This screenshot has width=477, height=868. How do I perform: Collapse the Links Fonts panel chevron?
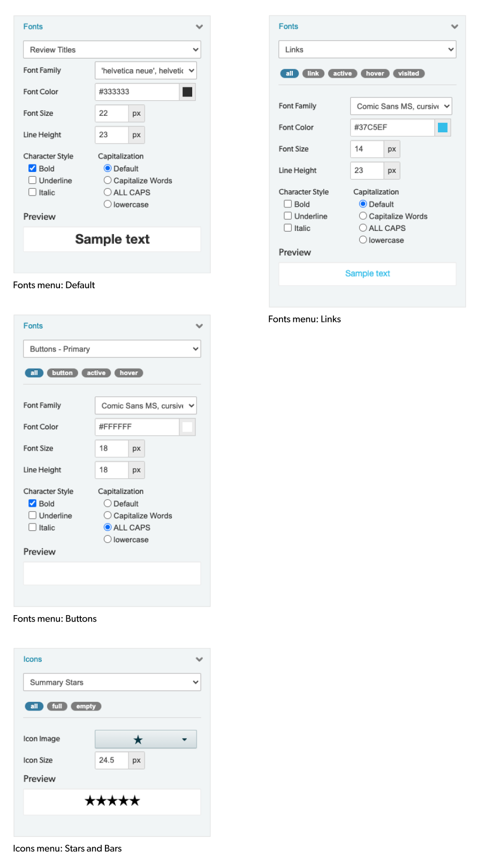455,27
